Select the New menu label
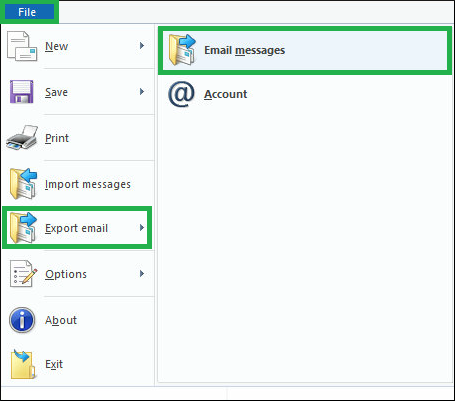 56,46
